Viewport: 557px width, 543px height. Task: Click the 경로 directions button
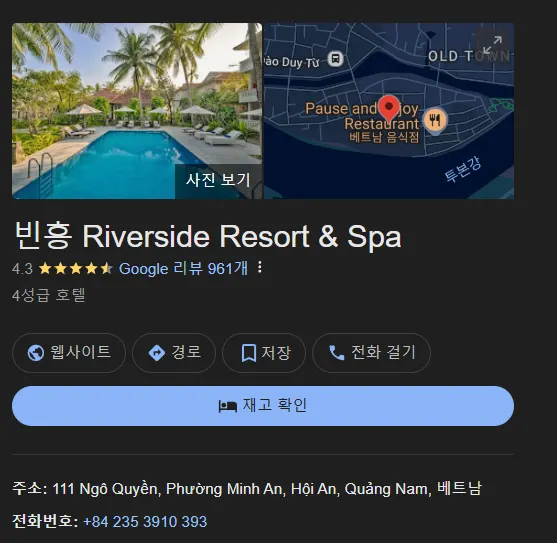click(x=174, y=353)
